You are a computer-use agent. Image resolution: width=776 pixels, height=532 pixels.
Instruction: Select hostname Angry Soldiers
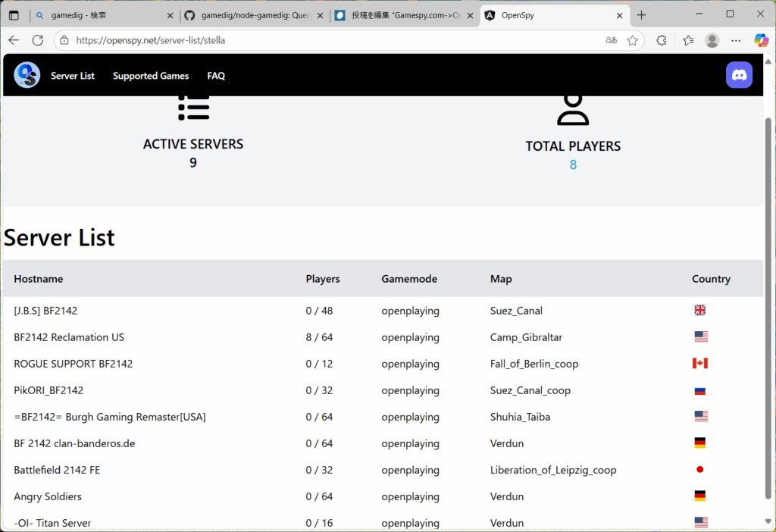tap(48, 496)
